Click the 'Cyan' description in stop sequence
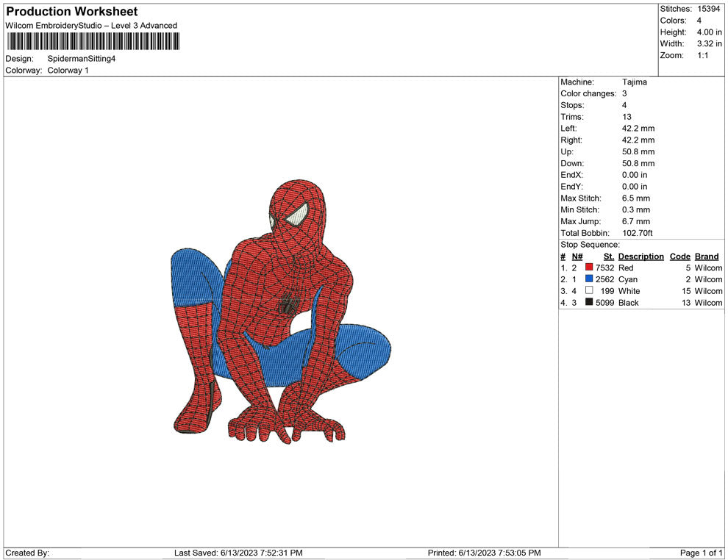Image resolution: width=728 pixels, height=560 pixels. pos(628,279)
